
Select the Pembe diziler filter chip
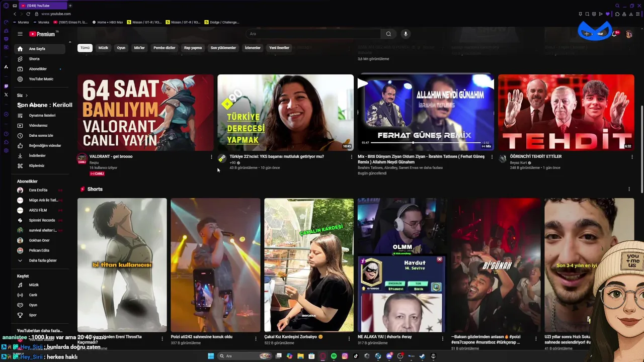tap(165, 48)
